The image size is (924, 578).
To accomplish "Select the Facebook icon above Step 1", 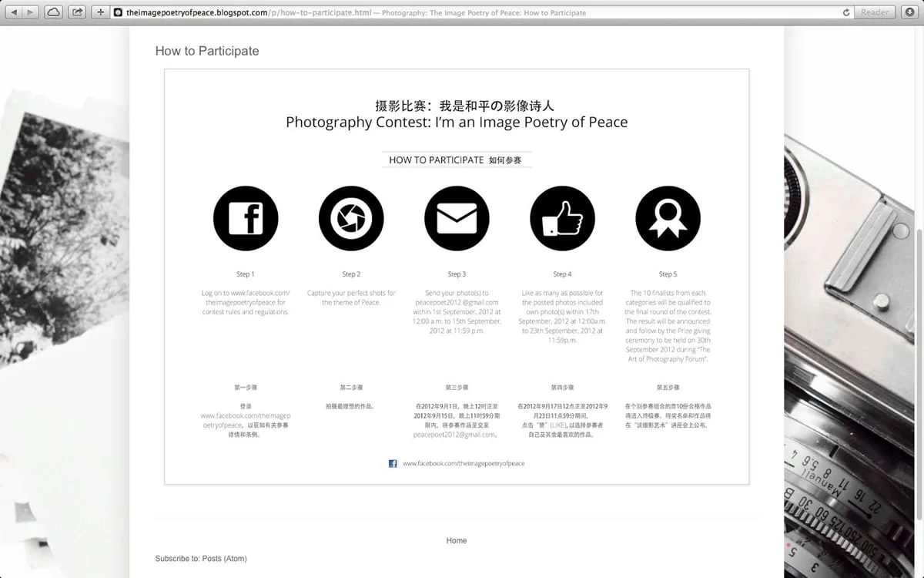I will tap(245, 217).
